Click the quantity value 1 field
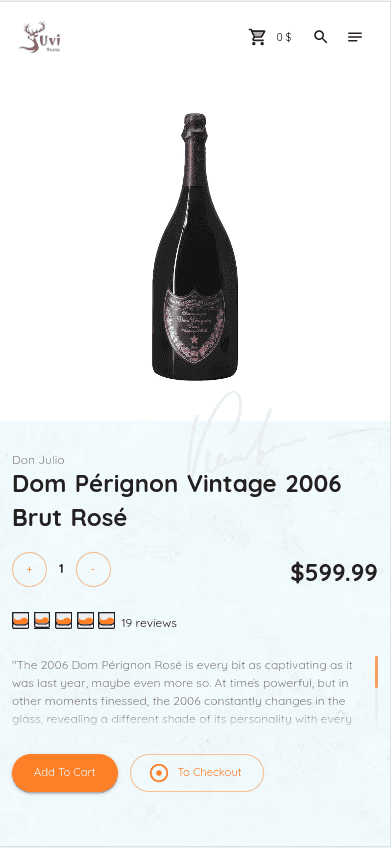 pyautogui.click(x=61, y=569)
